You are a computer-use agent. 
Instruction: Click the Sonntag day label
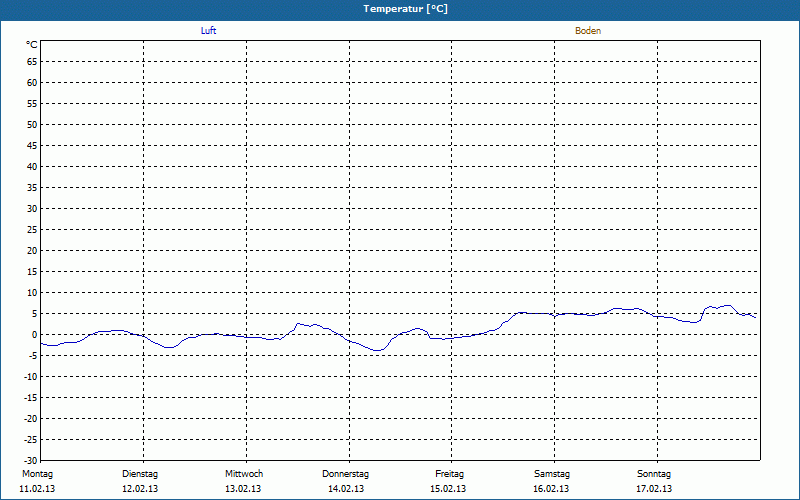pyautogui.click(x=654, y=474)
